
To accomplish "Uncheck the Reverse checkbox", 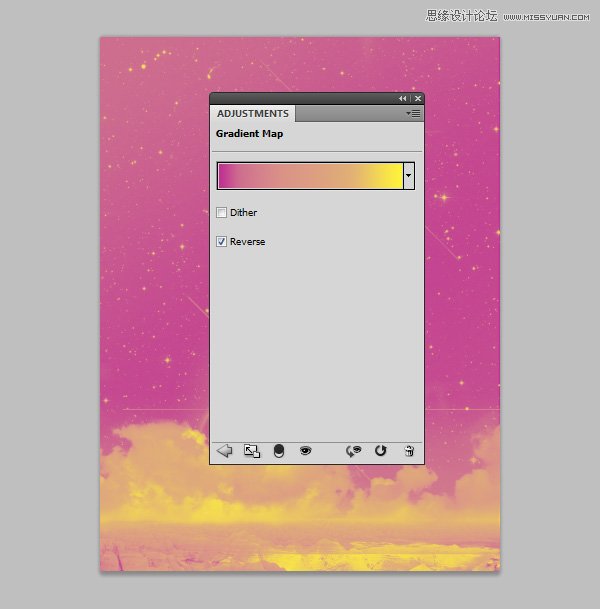I will pos(221,242).
